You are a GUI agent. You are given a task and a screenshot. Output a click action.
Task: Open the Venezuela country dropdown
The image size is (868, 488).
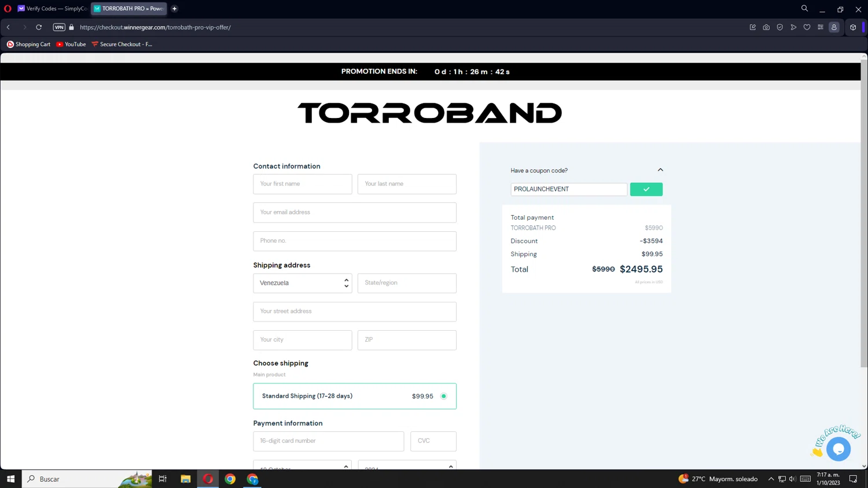tap(303, 283)
